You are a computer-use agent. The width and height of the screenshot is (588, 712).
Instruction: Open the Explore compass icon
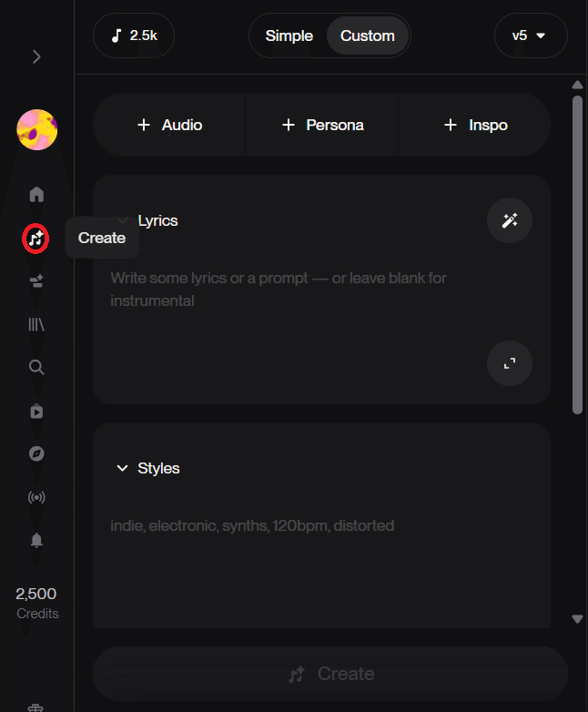[x=36, y=454]
